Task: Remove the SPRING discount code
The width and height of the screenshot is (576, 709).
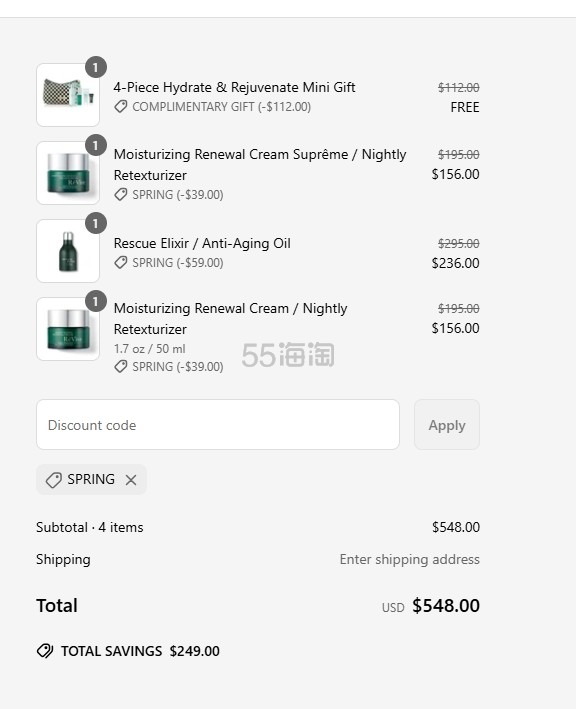Action: [131, 480]
